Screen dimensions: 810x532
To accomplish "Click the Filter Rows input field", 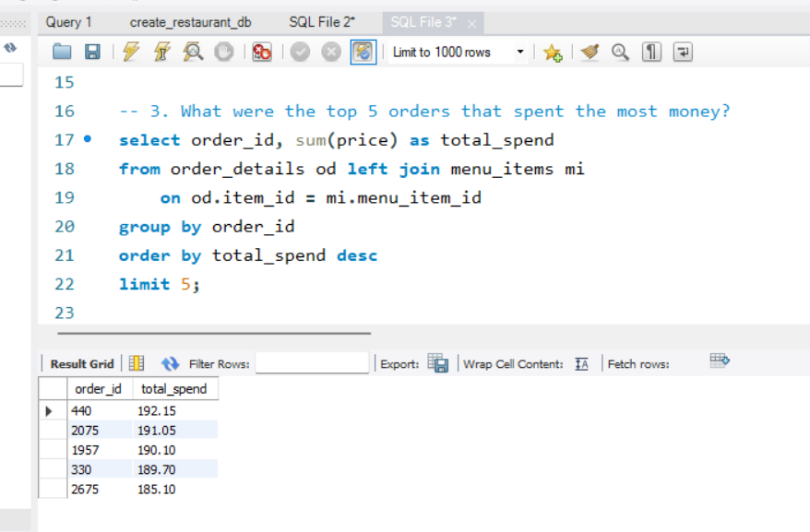I will point(312,364).
